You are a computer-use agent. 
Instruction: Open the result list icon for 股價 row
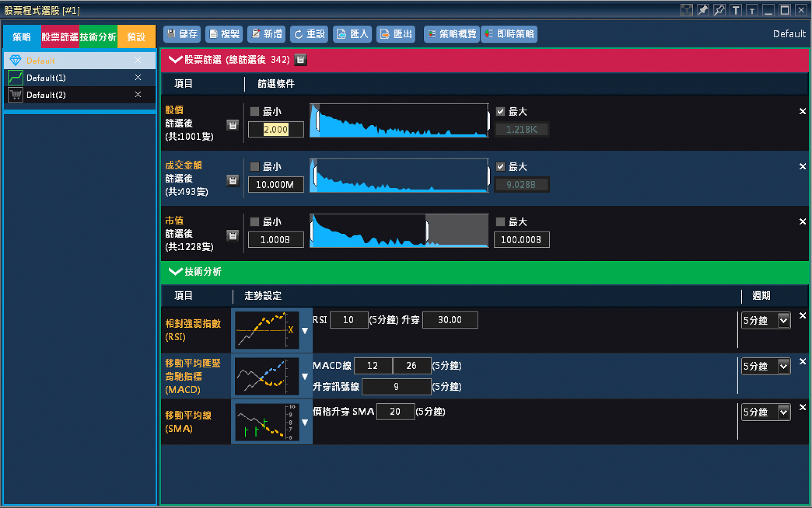[233, 125]
